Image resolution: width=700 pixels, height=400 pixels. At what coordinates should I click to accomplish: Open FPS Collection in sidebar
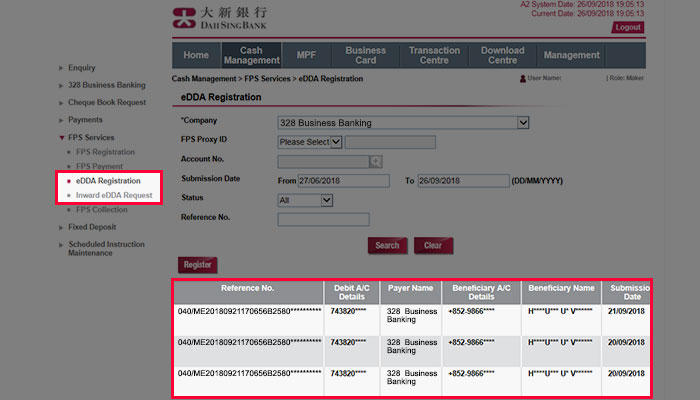tap(101, 209)
